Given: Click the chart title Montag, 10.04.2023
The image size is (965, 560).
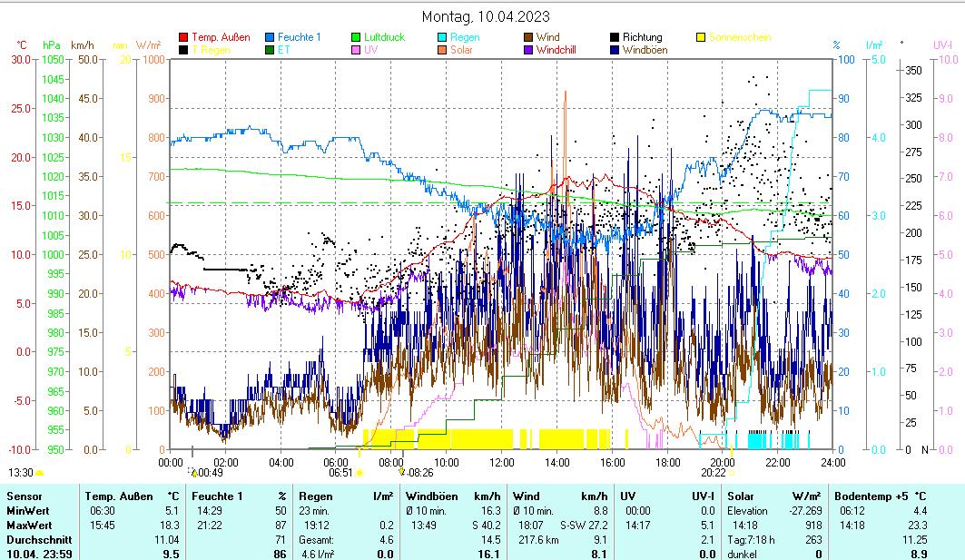Looking at the screenshot, I should click(486, 16).
